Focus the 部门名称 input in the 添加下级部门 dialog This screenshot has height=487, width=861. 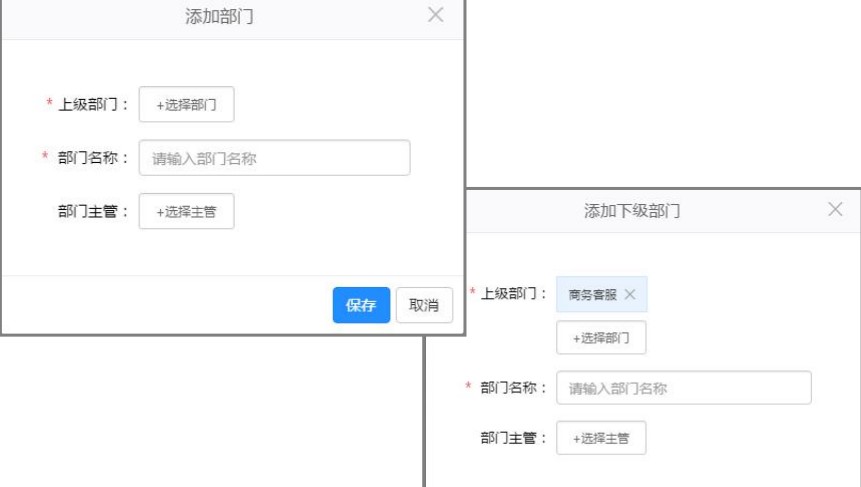pos(684,388)
